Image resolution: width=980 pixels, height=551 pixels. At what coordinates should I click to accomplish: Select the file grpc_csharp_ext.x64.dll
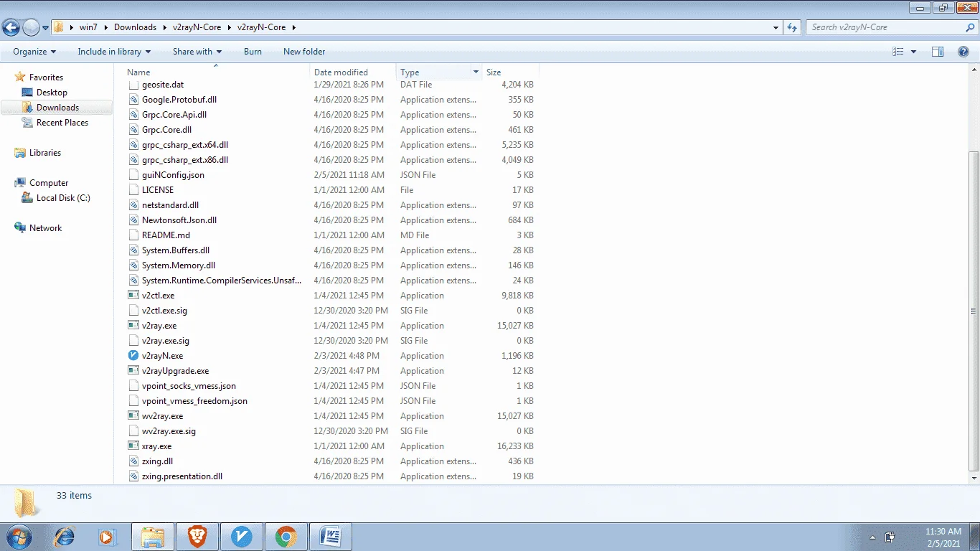pos(185,145)
